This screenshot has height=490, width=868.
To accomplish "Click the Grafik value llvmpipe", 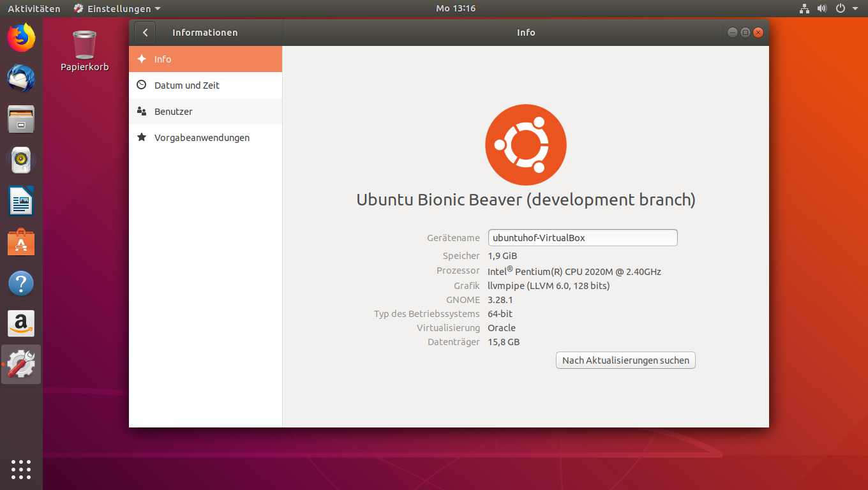I will (549, 286).
